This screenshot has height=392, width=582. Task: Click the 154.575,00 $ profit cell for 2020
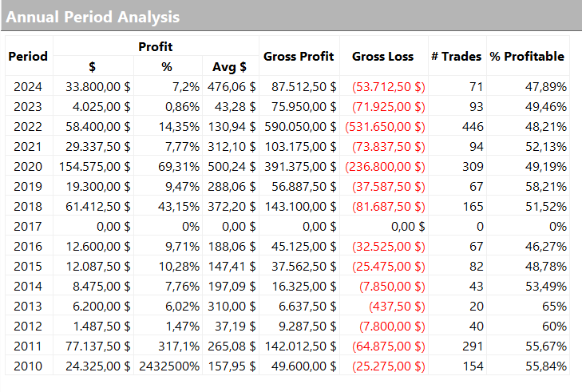click(x=95, y=167)
